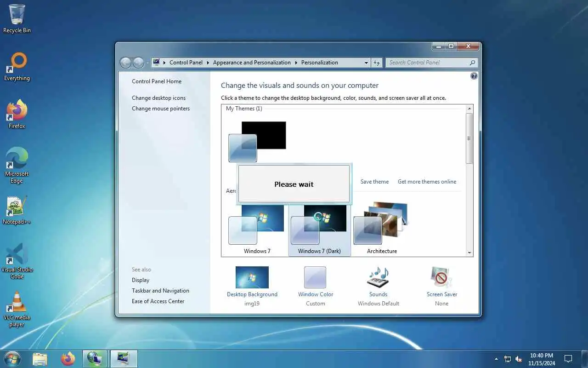Open Change desktop icons link
This screenshot has height=368, width=588.
[x=159, y=98]
